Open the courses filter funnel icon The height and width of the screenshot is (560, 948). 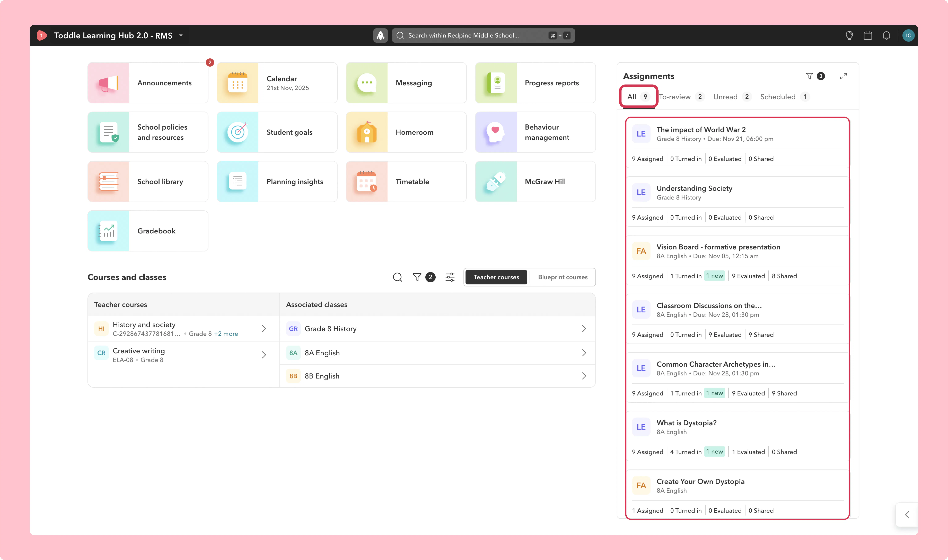point(417,277)
